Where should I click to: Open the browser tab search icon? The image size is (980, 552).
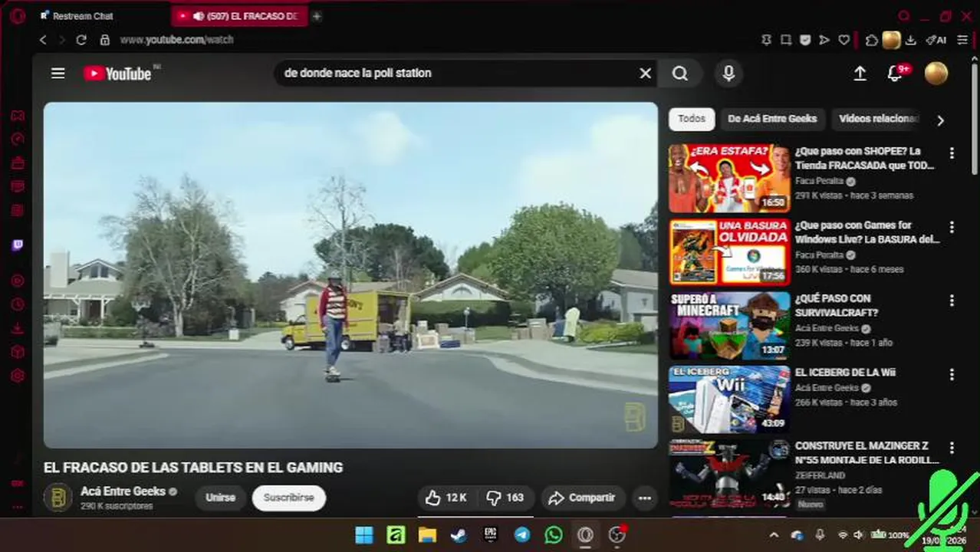pyautogui.click(x=904, y=16)
